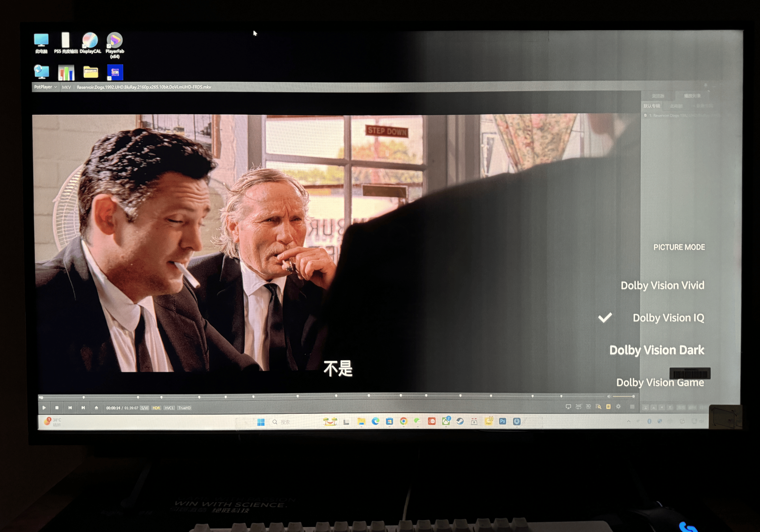This screenshot has height=532, width=760.
Task: Click the TrueHD audio codec label
Action: tap(184, 408)
